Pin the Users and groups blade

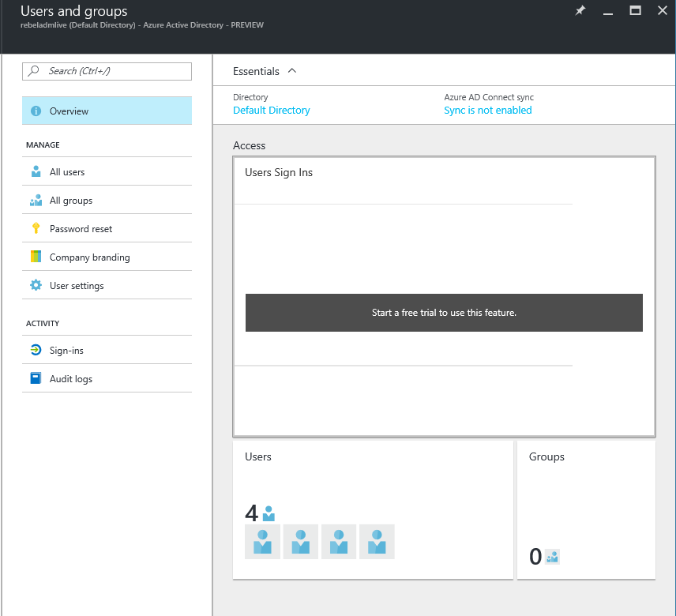(x=580, y=10)
